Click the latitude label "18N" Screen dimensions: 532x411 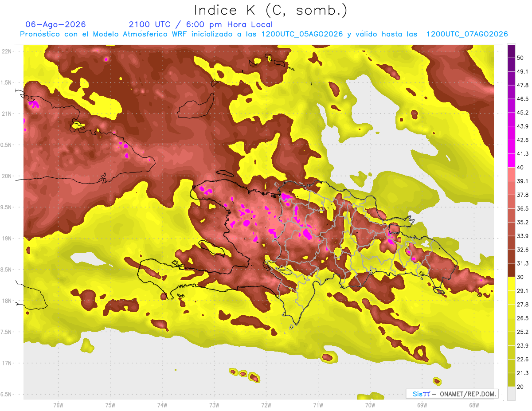point(7,301)
